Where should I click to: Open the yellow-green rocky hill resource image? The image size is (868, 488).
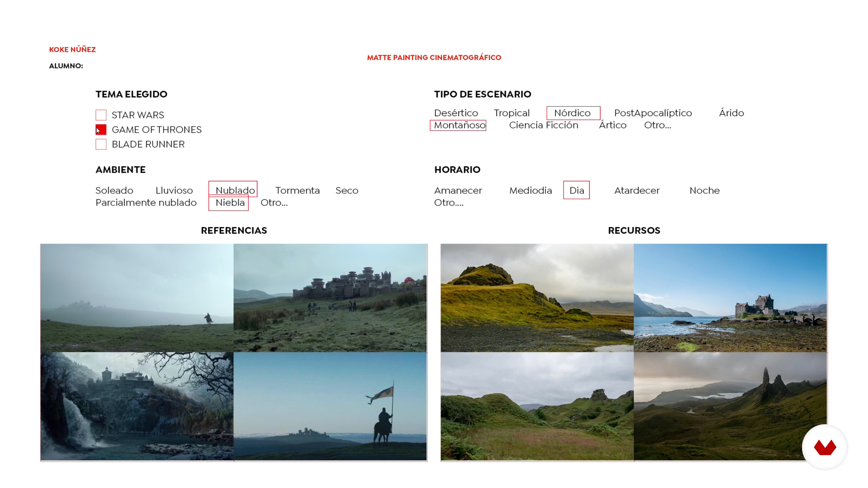tap(537, 298)
